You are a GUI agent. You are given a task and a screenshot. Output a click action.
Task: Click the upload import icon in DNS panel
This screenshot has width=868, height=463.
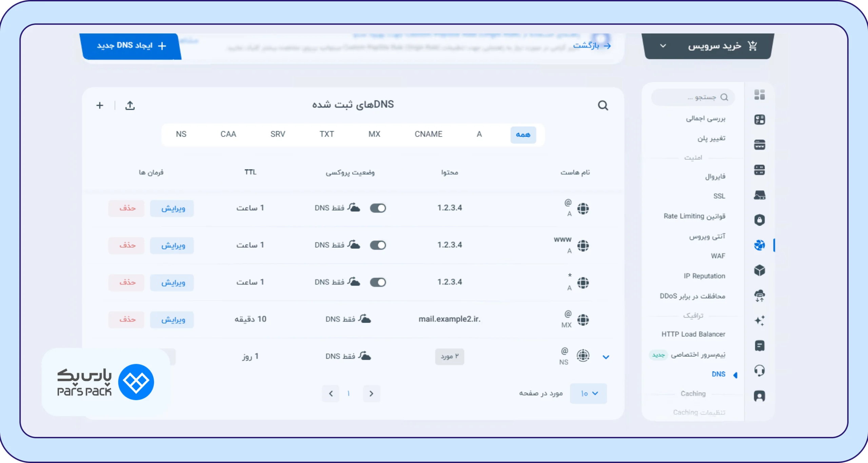pos(130,105)
